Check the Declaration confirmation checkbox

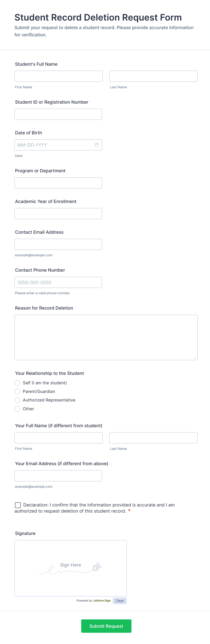(18, 505)
